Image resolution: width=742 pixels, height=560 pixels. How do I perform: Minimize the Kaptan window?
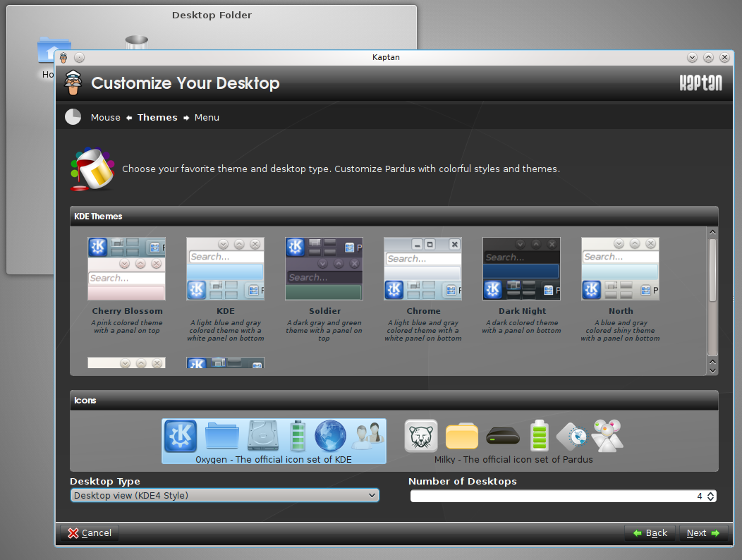click(x=693, y=57)
